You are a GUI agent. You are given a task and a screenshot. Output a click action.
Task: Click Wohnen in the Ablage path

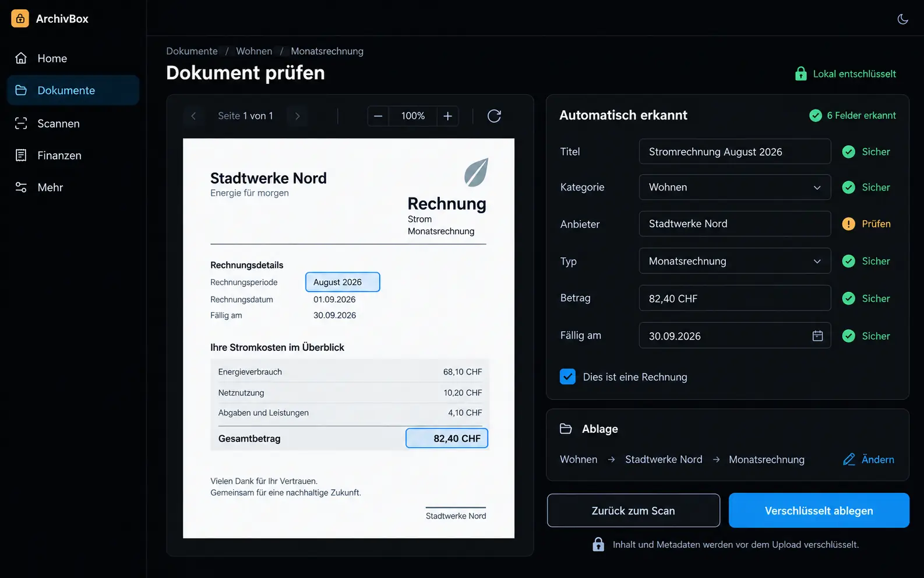[x=579, y=459]
